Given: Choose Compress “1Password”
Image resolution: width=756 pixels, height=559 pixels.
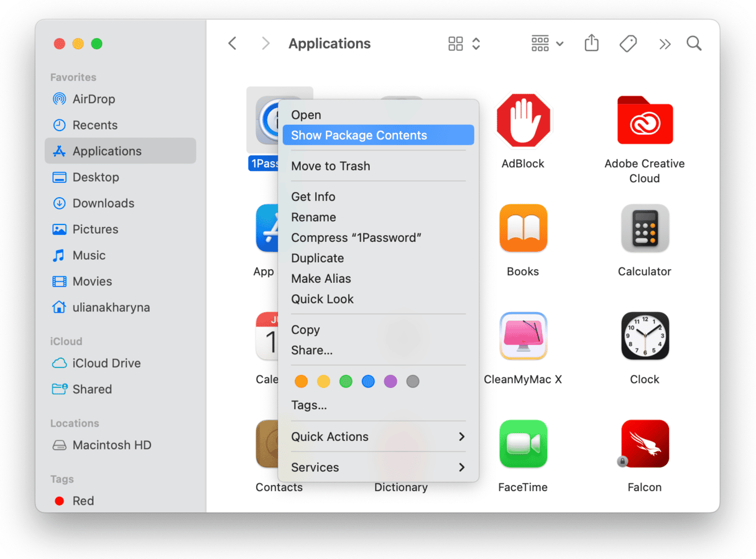Looking at the screenshot, I should click(x=379, y=238).
